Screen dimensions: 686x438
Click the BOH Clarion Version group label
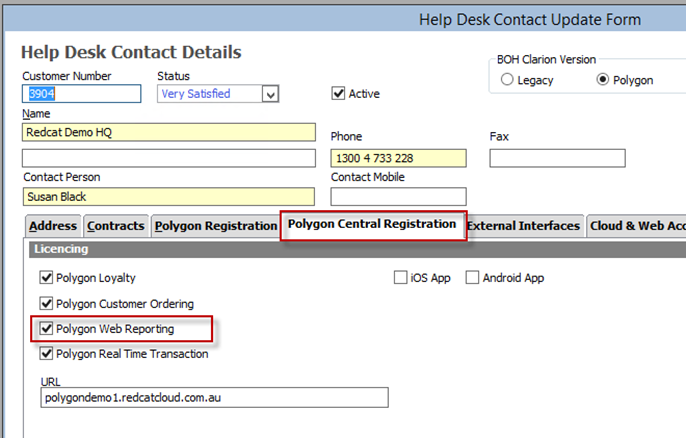point(546,59)
